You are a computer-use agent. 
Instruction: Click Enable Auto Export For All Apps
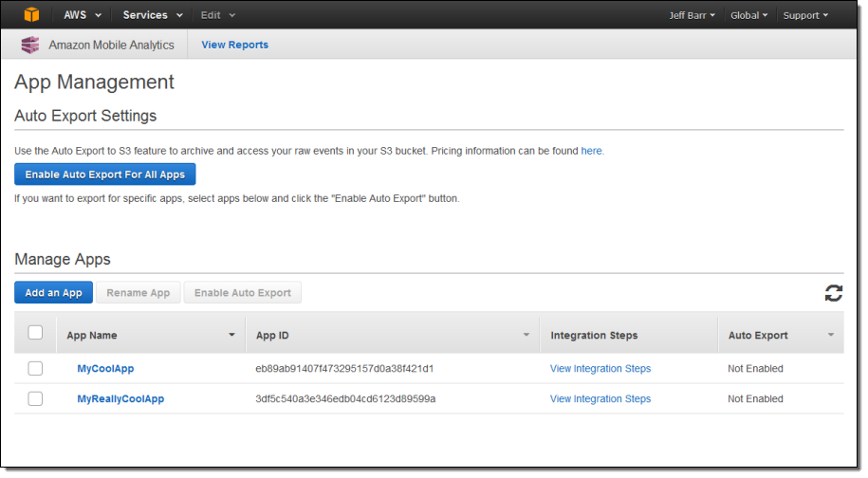(105, 175)
